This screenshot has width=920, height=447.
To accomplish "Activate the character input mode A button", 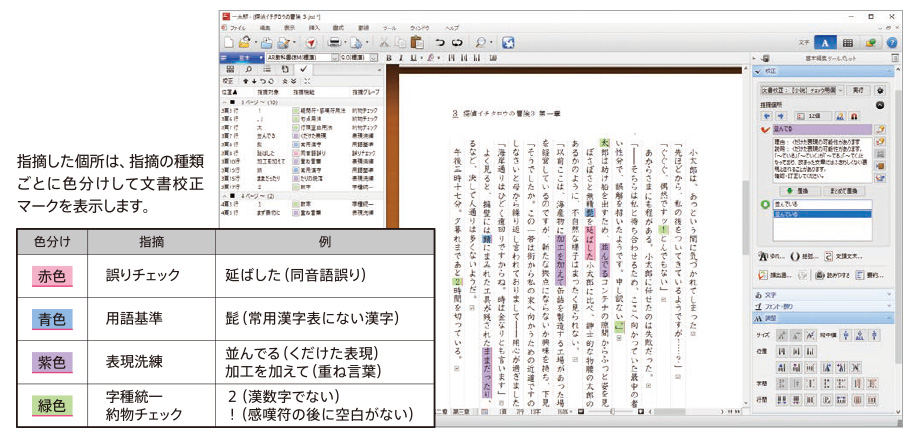I will (x=824, y=43).
